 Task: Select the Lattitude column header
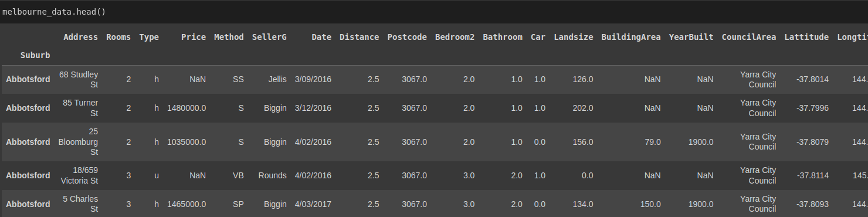click(x=806, y=37)
